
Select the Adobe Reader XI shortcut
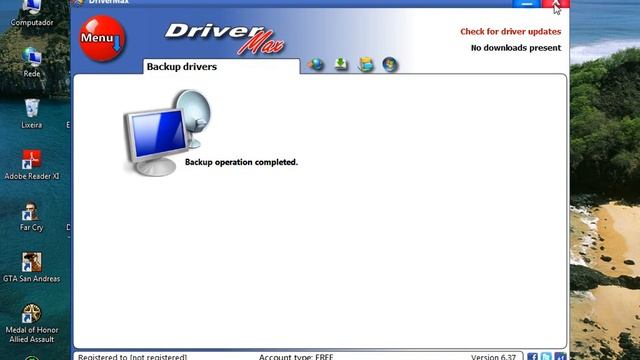[32, 165]
